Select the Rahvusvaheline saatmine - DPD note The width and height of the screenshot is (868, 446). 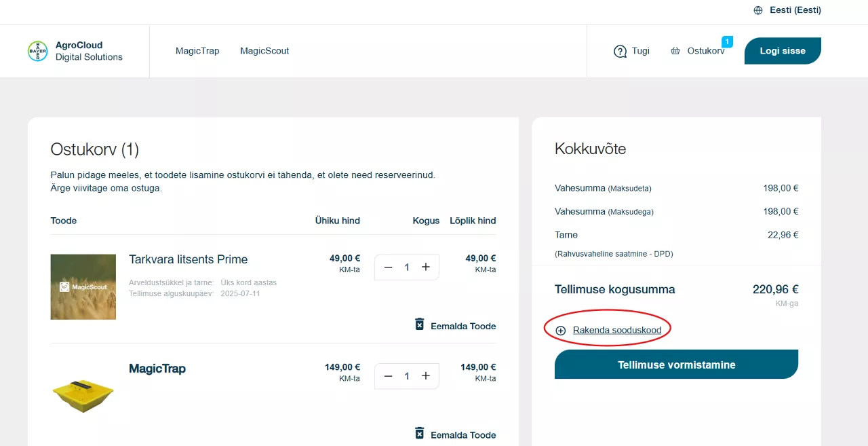(614, 254)
